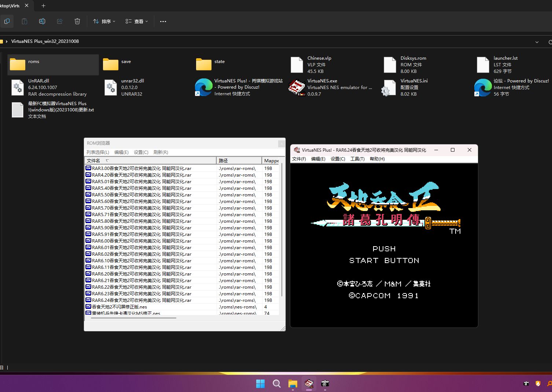Expand address bar history dropdown chevron
Image resolution: width=552 pixels, height=392 pixels.
537,42
